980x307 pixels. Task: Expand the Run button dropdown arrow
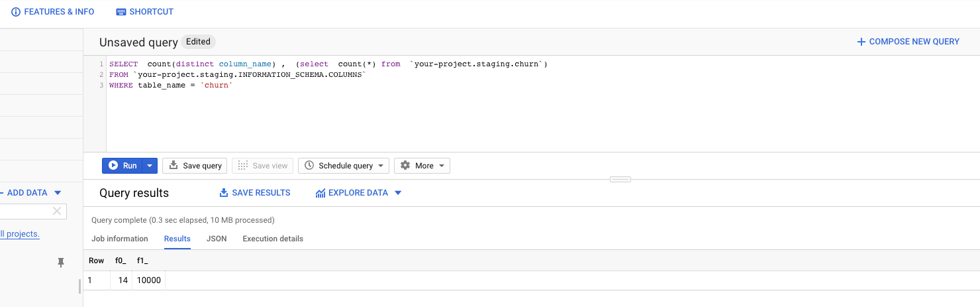tap(150, 166)
